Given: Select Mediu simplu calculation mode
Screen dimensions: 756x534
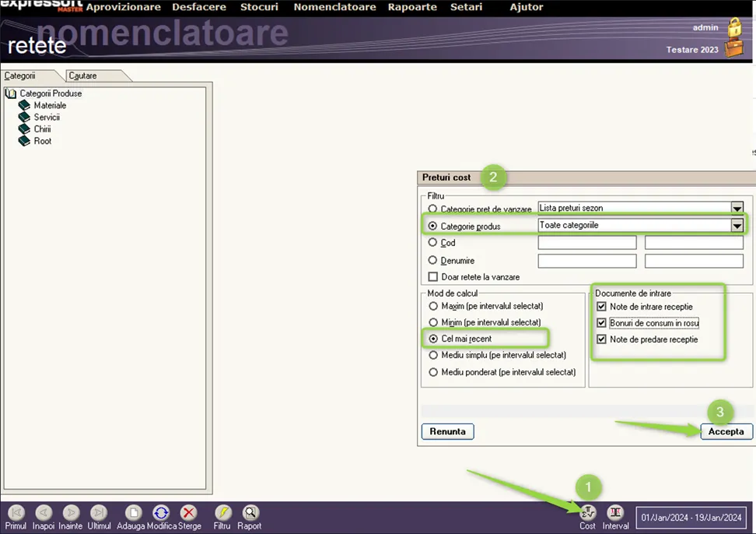Looking at the screenshot, I should pyautogui.click(x=433, y=355).
